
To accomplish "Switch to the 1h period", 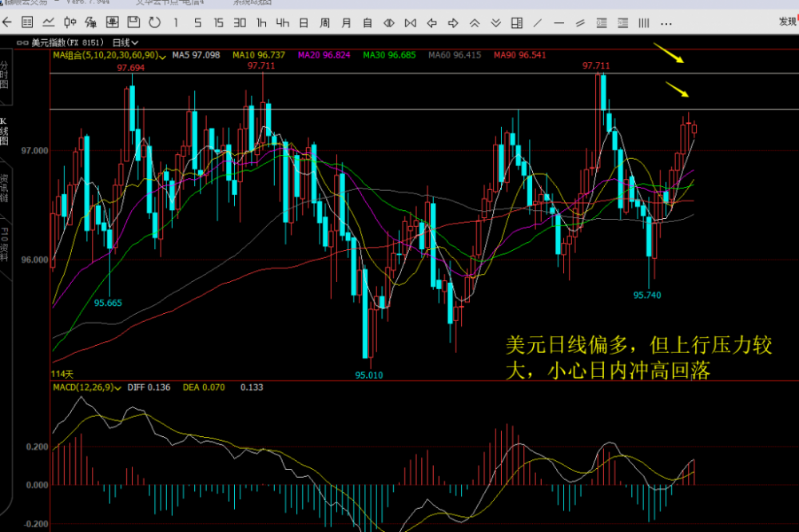I will tap(261, 22).
